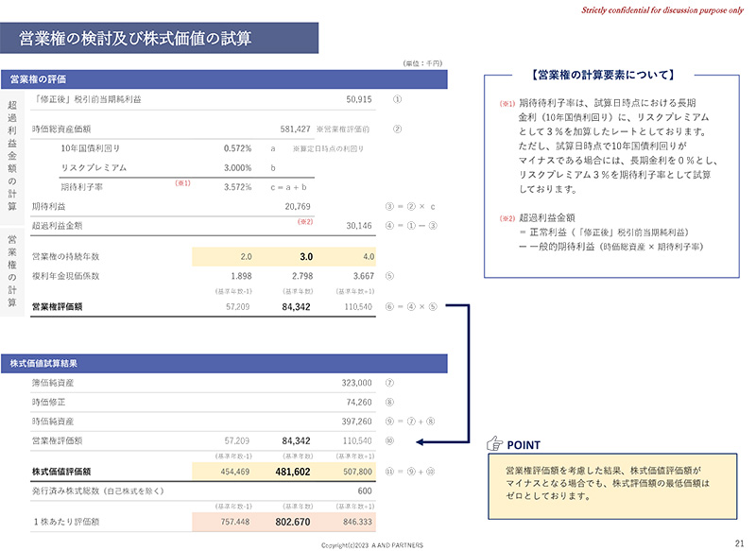
Task: Click the value 581,427
Action: tap(295, 129)
